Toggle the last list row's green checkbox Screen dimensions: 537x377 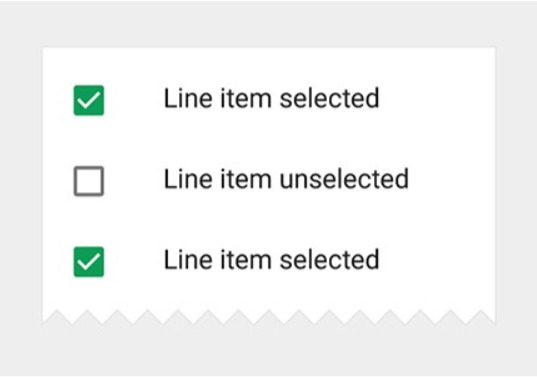tap(89, 262)
